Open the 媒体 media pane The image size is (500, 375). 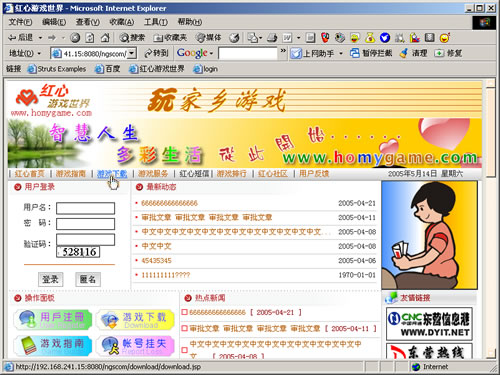click(x=208, y=38)
